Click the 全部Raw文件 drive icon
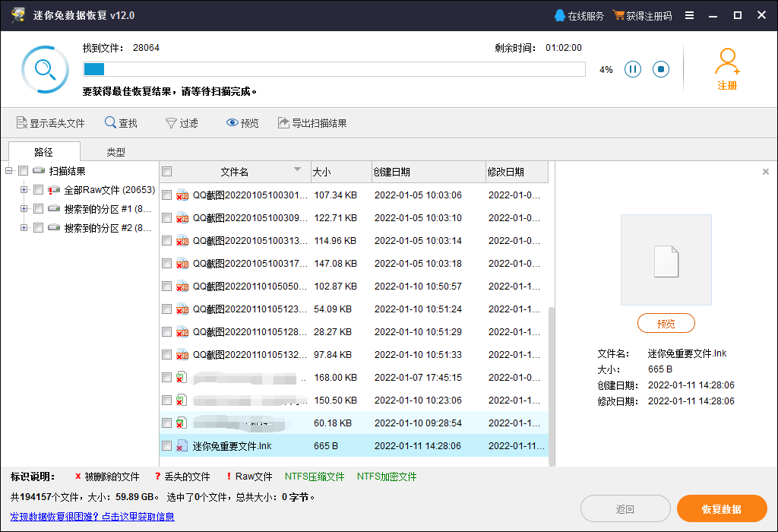Image resolution: width=778 pixels, height=532 pixels. pos(54,189)
